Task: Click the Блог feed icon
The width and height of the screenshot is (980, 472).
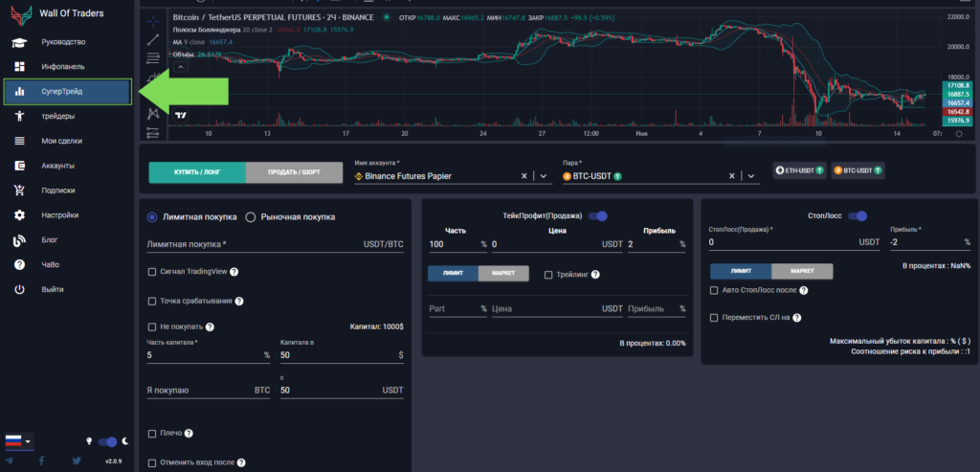Action: point(19,240)
